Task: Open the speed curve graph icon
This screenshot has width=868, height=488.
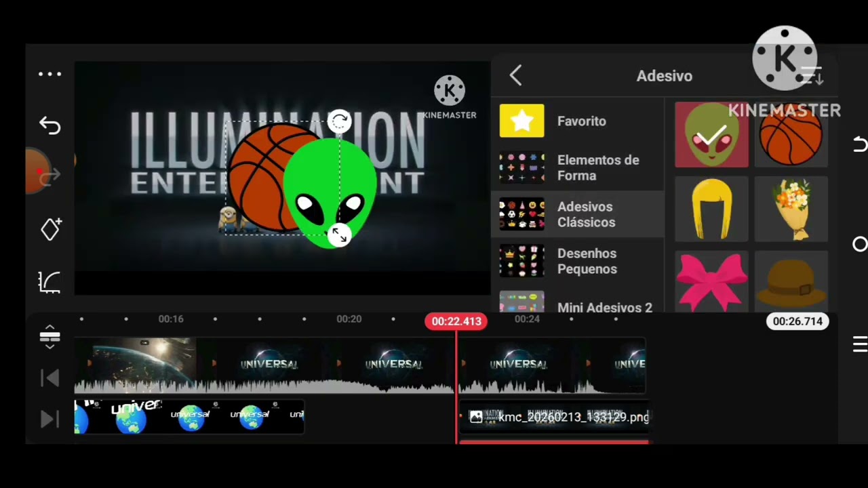Action: tap(50, 282)
